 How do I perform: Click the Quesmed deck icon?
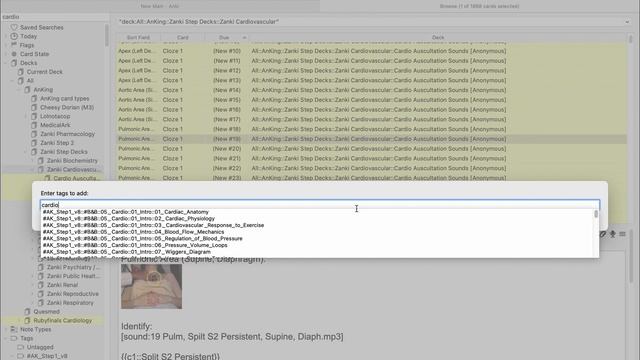click(x=27, y=311)
